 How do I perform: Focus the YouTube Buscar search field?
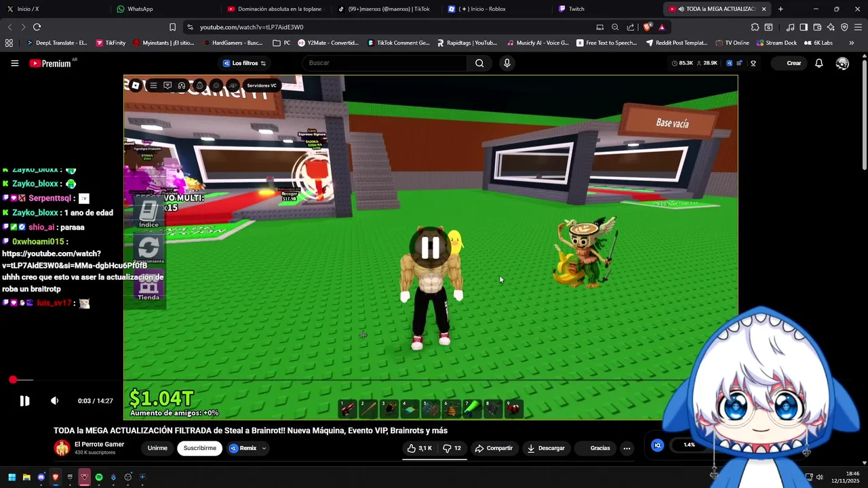pyautogui.click(x=384, y=63)
